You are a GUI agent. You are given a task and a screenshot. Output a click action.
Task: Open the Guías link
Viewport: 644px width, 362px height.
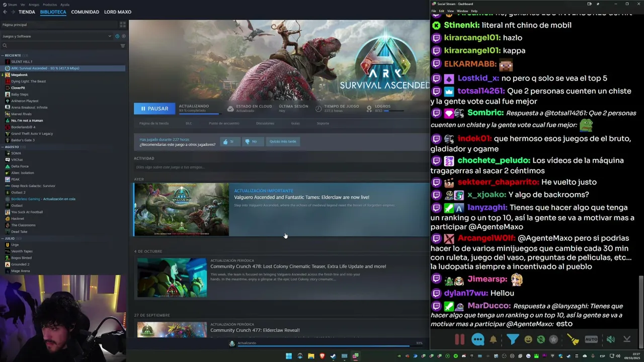click(295, 123)
